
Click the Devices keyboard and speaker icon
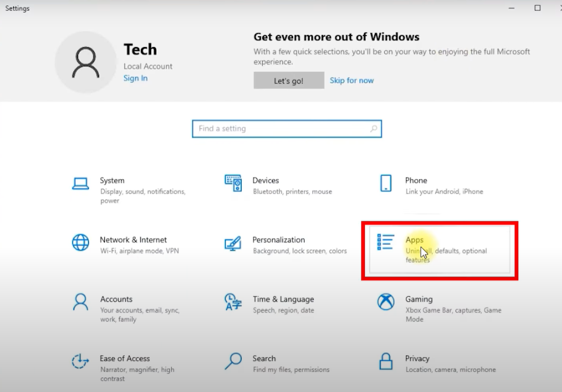pyautogui.click(x=233, y=183)
